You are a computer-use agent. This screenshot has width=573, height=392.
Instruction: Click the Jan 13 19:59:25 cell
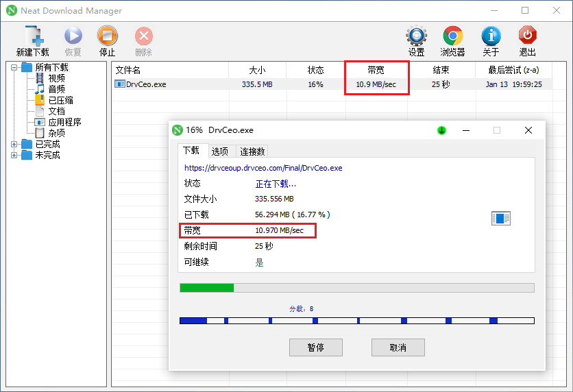(x=513, y=84)
